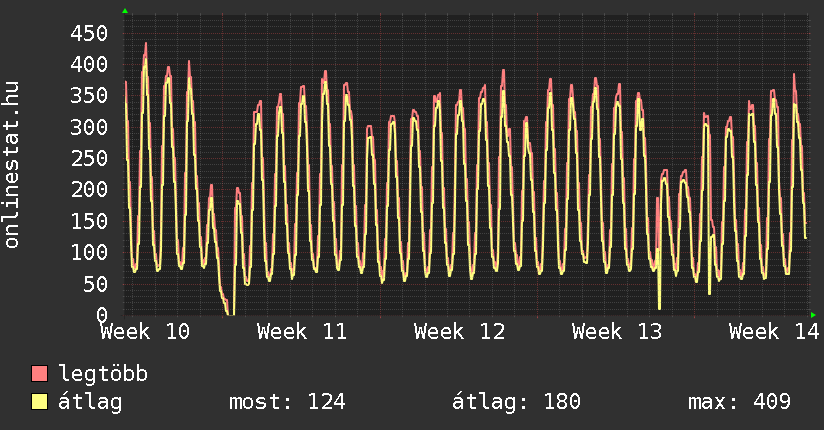This screenshot has height=430, width=824.
Task: Click the red legtöbb legend swatch
Action: (39, 374)
